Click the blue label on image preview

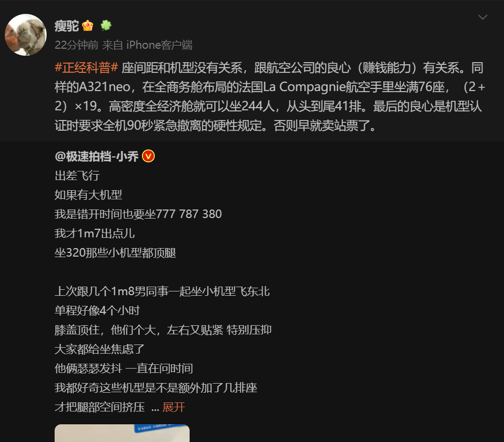tap(161, 428)
